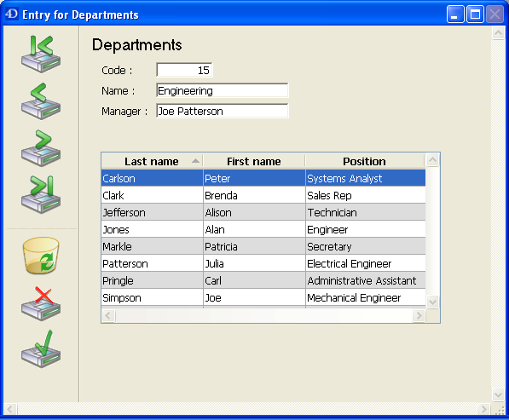Cancel record changes with red X icon

[x=41, y=303]
